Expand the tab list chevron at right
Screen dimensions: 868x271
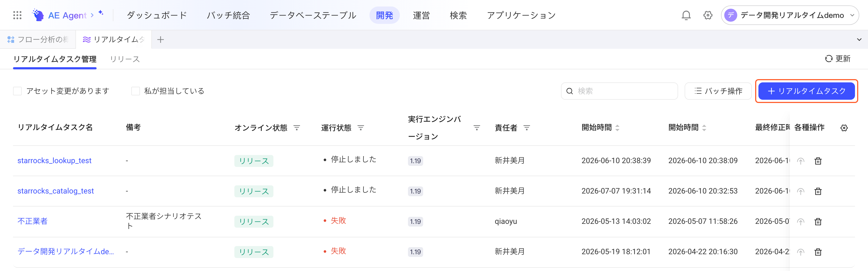pos(859,40)
